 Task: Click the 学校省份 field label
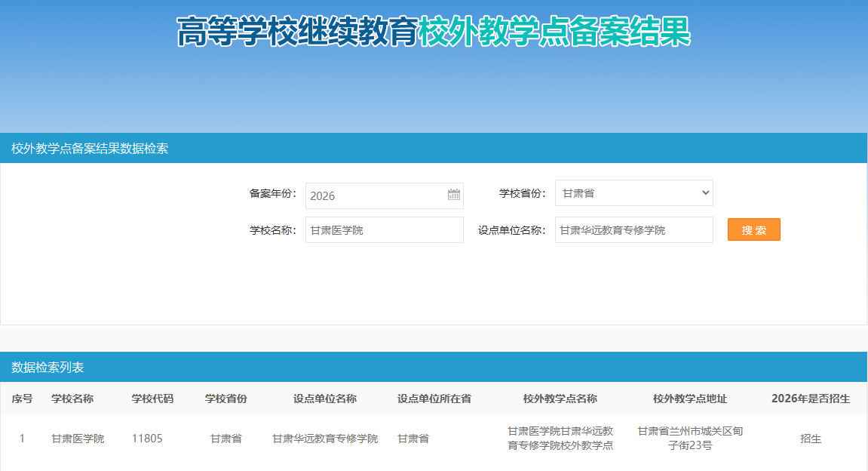click(x=522, y=193)
